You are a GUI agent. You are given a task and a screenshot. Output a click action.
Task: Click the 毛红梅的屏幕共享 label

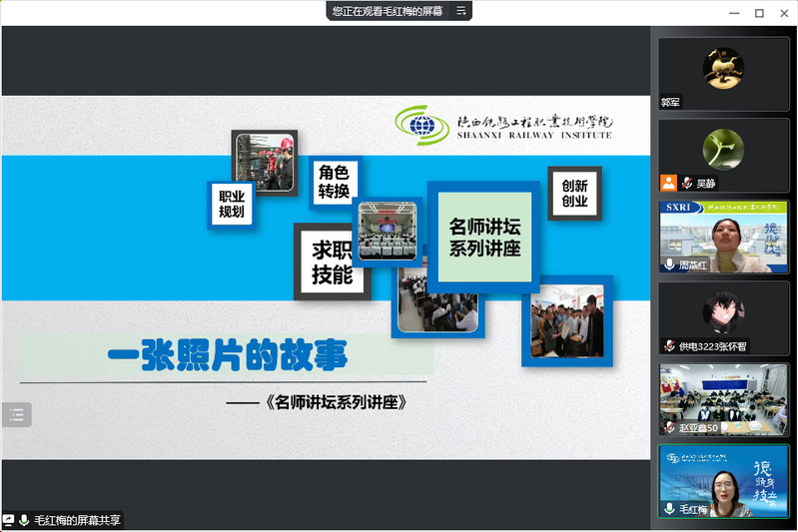[78, 520]
